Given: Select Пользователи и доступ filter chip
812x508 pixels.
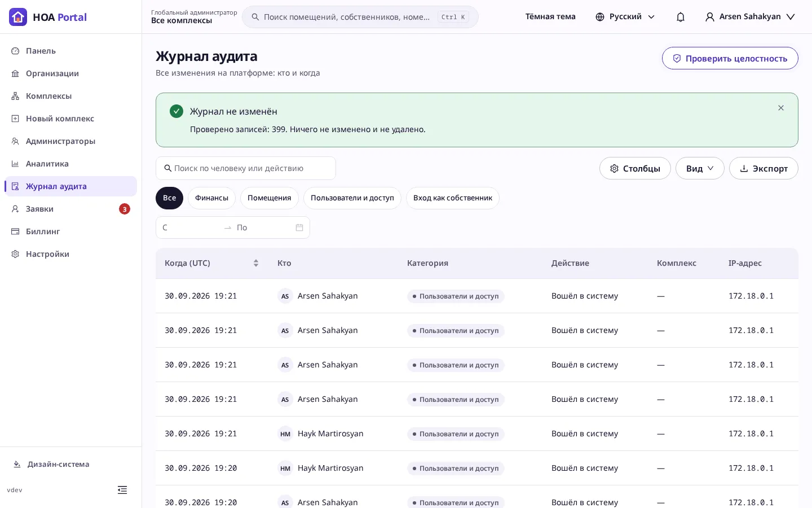Looking at the screenshot, I should tap(352, 198).
